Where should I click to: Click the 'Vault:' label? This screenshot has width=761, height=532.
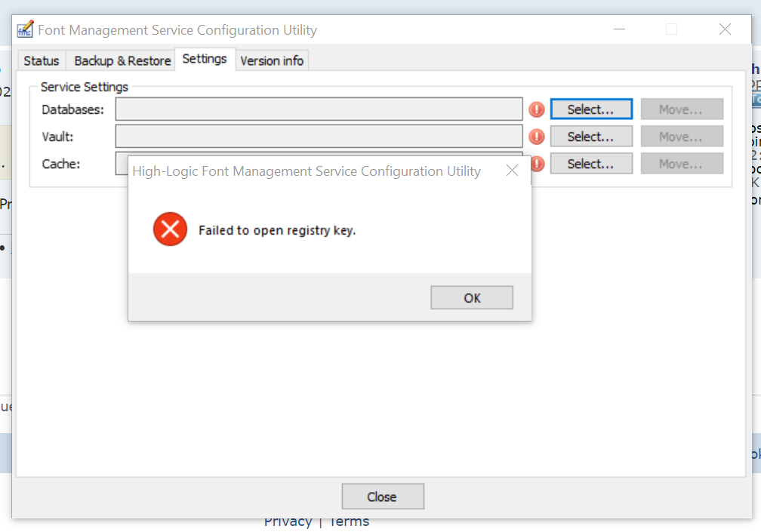point(57,137)
